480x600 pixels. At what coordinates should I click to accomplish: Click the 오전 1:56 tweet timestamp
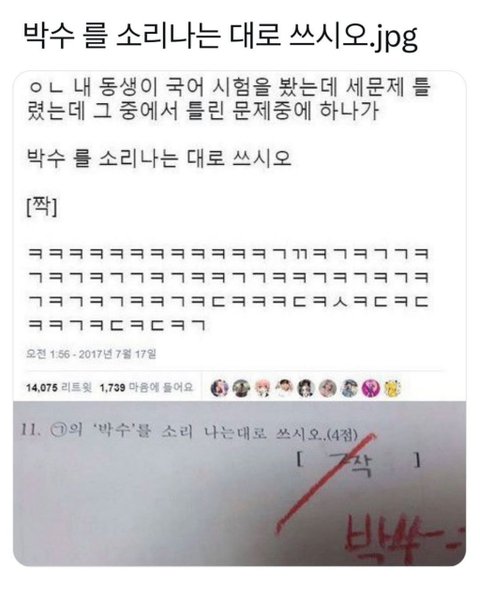(91, 354)
